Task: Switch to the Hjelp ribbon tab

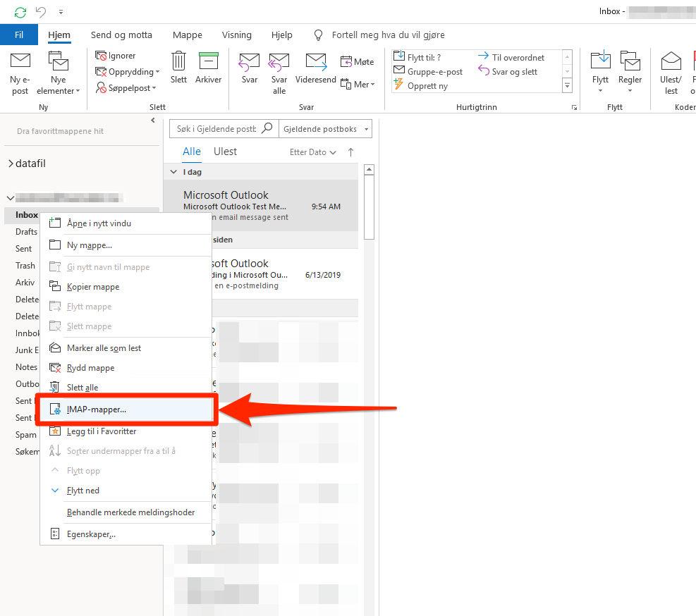Action: pos(282,35)
